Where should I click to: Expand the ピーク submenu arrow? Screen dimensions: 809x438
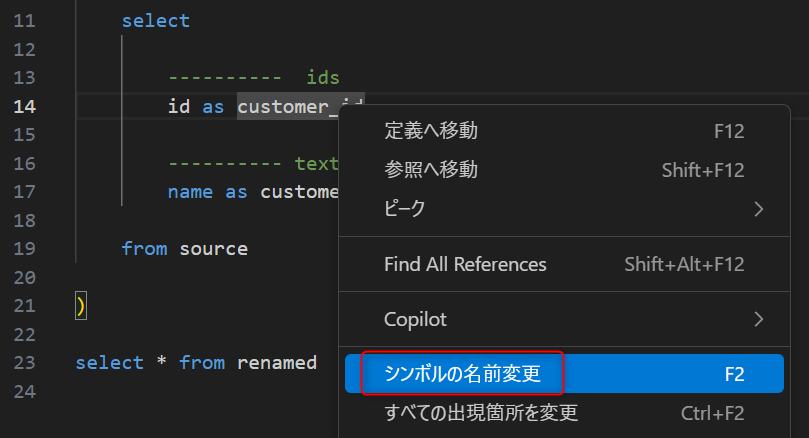point(758,209)
